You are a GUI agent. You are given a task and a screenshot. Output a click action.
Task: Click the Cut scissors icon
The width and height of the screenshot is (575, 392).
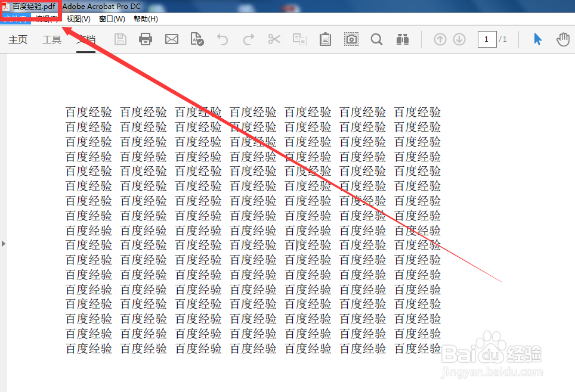tap(274, 39)
